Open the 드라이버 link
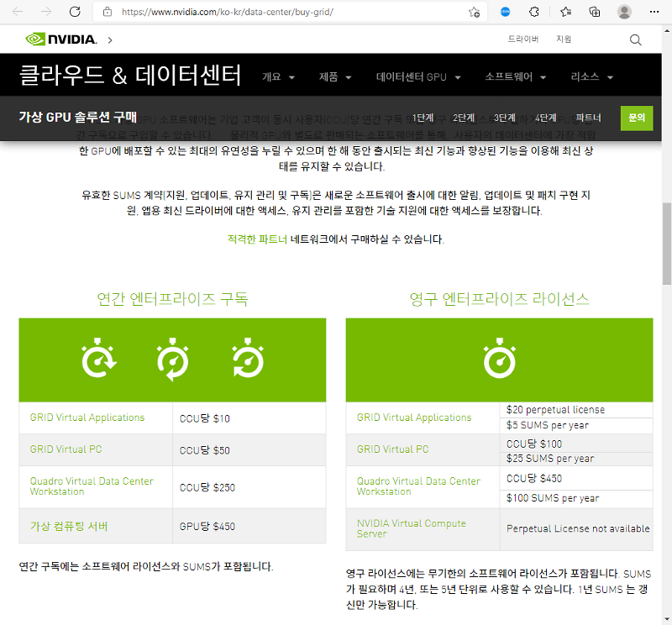The width and height of the screenshot is (672, 625). 522,39
